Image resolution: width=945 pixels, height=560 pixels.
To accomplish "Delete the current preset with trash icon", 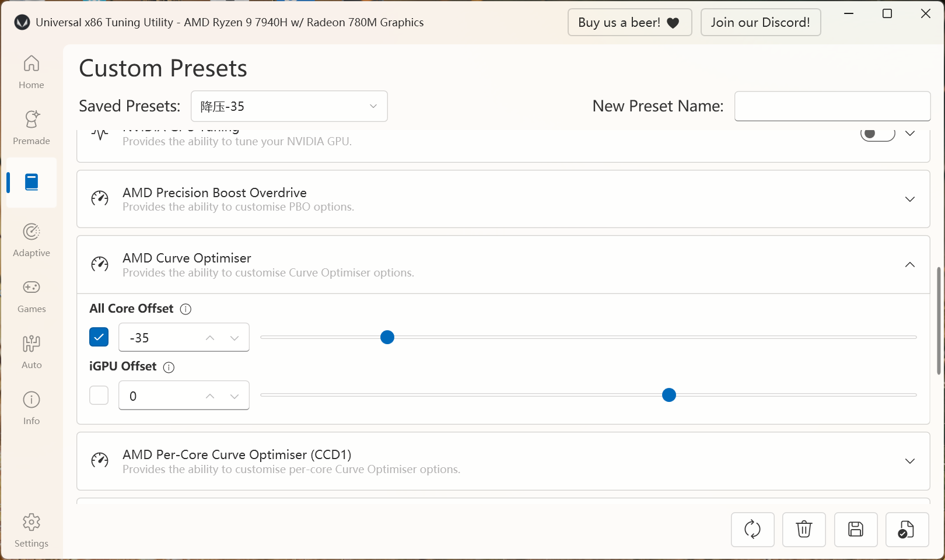I will tap(804, 530).
